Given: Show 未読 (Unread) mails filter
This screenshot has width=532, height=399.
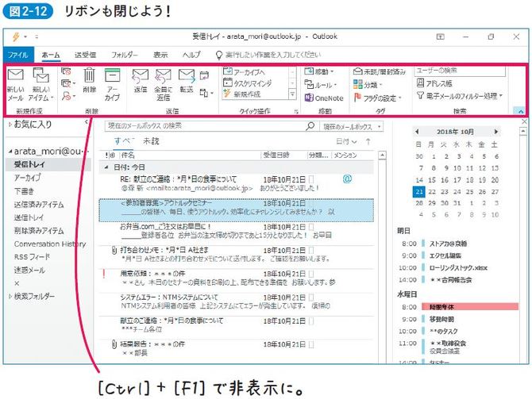Looking at the screenshot, I should tap(151, 142).
